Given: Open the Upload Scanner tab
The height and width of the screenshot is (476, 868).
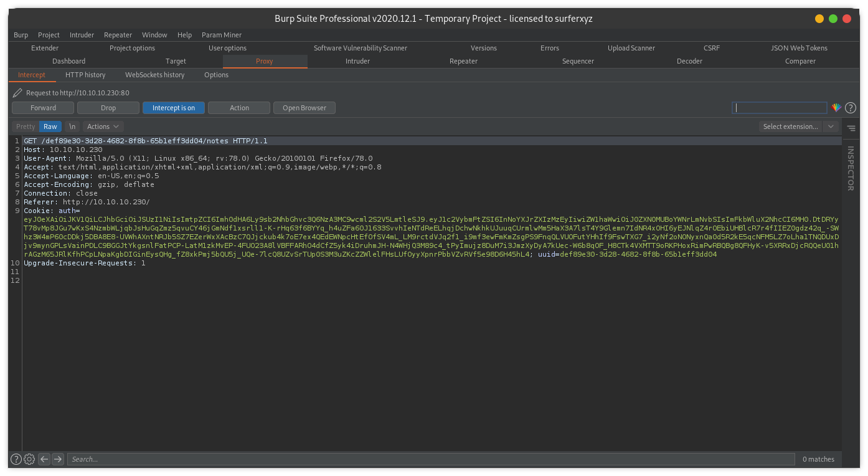Looking at the screenshot, I should 631,48.
